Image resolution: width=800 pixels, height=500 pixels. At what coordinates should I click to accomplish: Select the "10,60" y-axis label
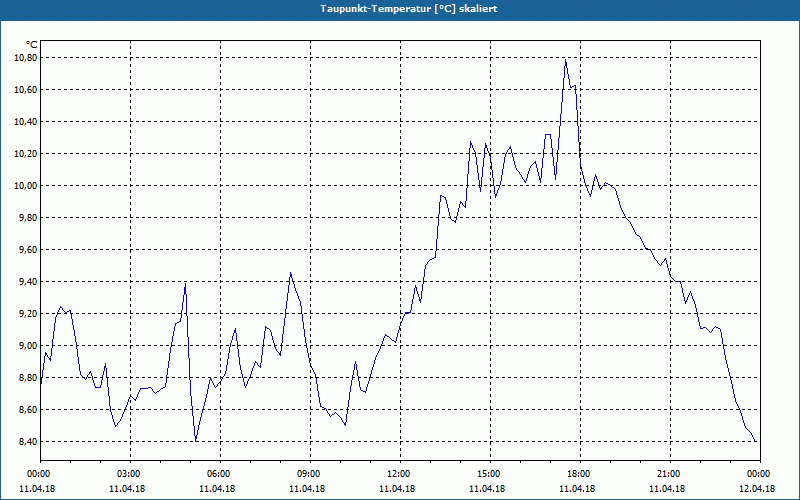(x=26, y=90)
